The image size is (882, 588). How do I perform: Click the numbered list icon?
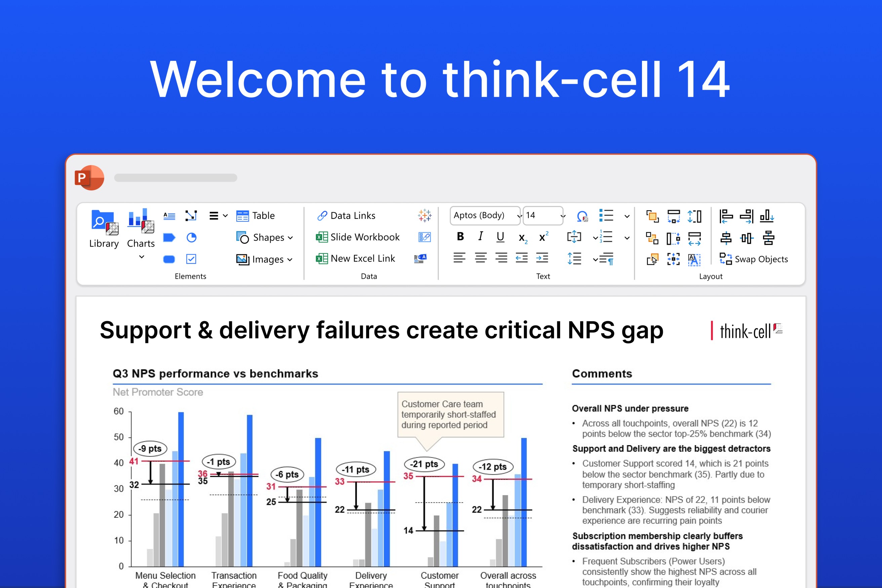[606, 237]
